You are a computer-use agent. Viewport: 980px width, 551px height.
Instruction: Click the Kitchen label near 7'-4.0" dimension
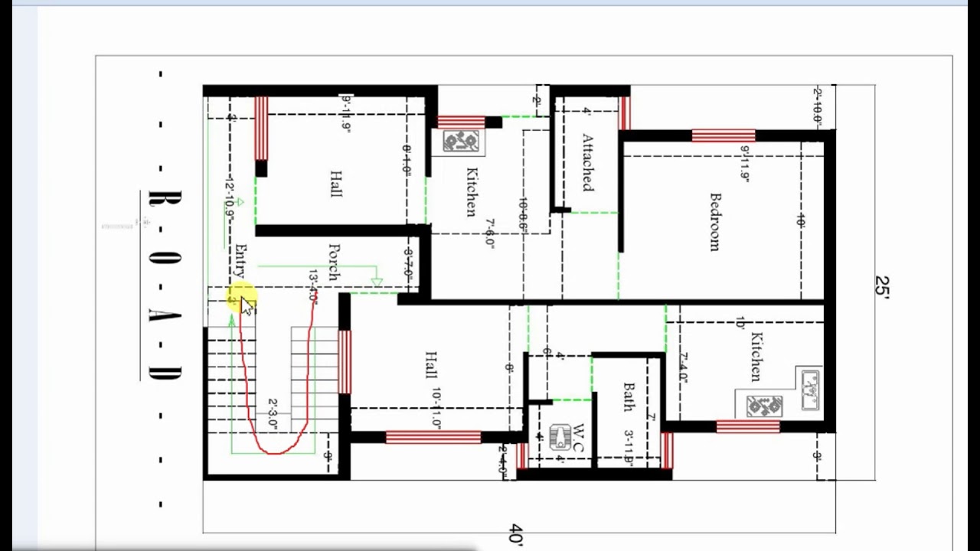pyautogui.click(x=755, y=357)
